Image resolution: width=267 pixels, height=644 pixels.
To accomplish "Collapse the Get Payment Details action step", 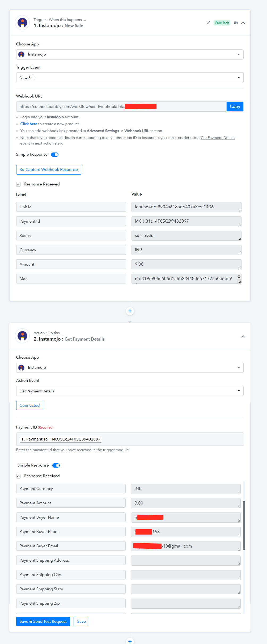I will click(243, 336).
